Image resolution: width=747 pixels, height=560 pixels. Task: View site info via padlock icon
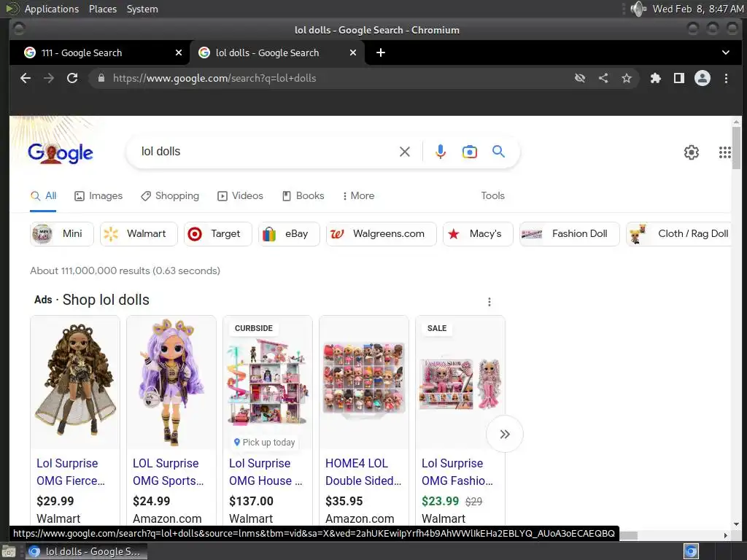pos(101,78)
